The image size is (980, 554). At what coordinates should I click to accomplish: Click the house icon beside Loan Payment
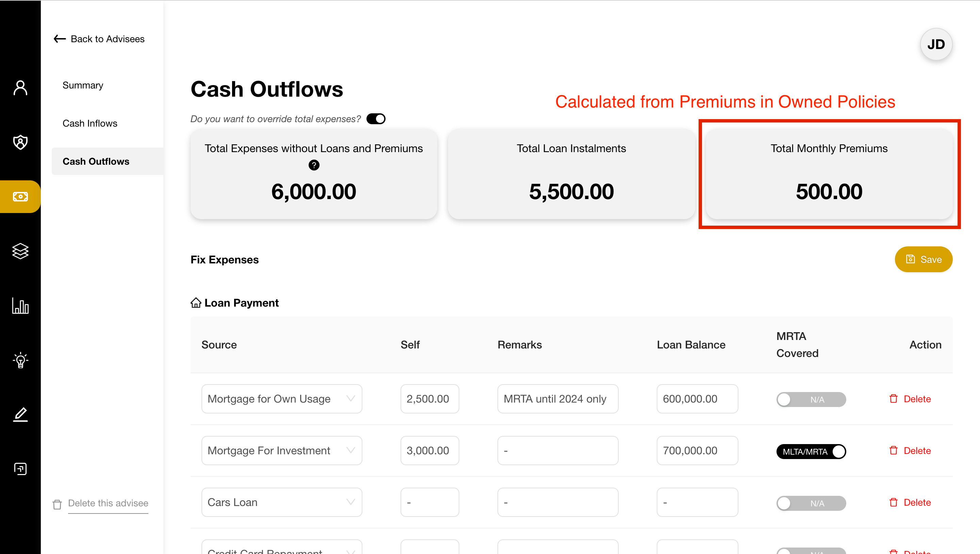coord(196,303)
